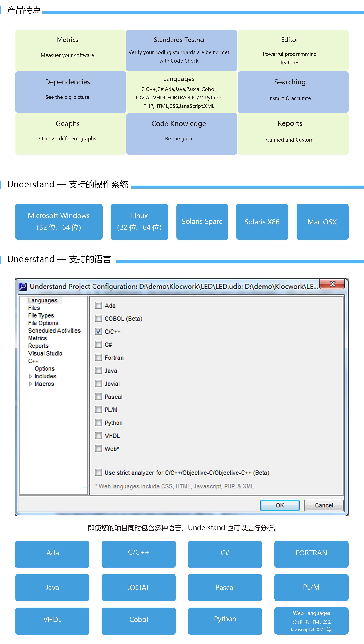The width and height of the screenshot is (364, 644).
Task: Click the Microsoft Windows platform tile
Action: click(x=59, y=221)
